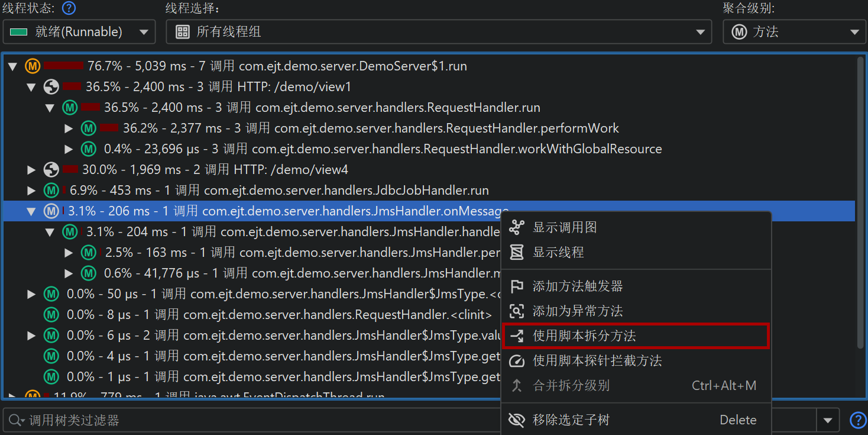868x435 pixels.
Task: Open the 方法 aggregation level dropdown
Action: pyautogui.click(x=794, y=32)
